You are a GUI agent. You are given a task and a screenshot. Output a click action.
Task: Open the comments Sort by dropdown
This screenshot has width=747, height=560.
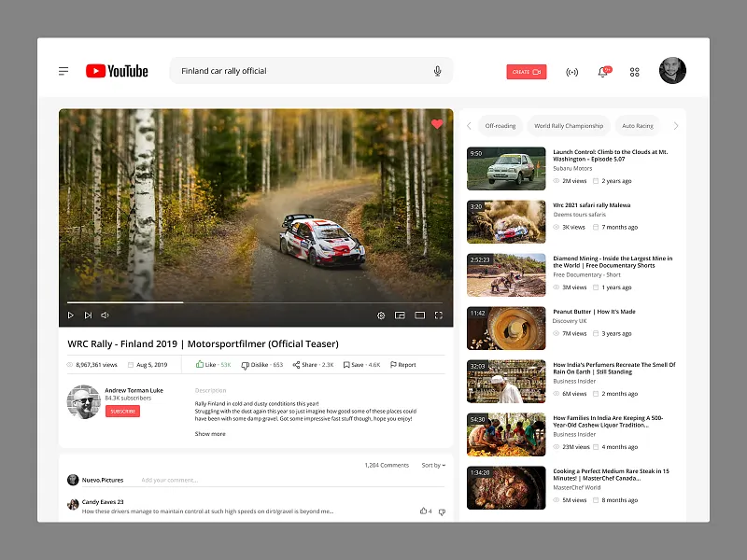[x=432, y=465]
